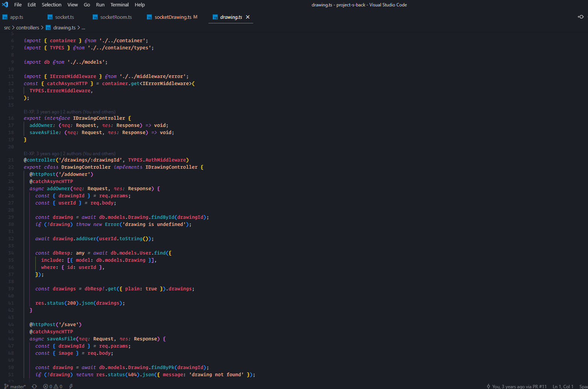Click the Ln 1, Col 1 cursor position

point(563,386)
